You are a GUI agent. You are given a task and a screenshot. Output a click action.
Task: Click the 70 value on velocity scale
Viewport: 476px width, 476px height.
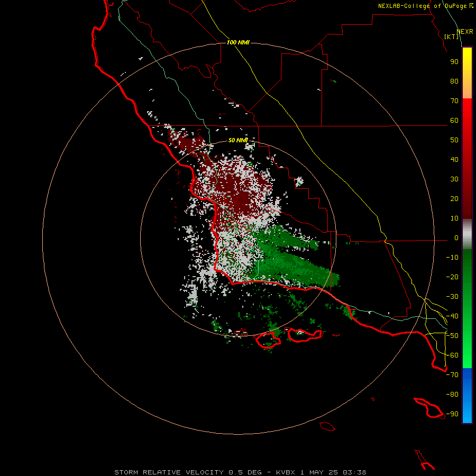(454, 101)
